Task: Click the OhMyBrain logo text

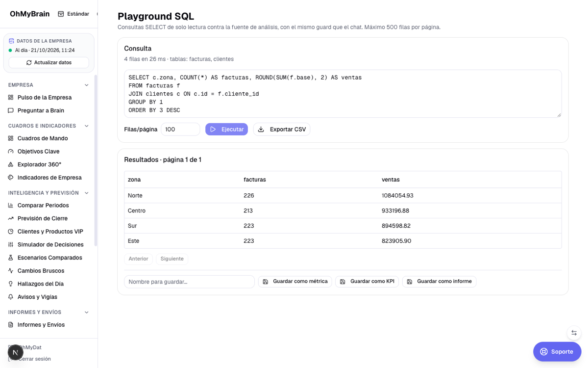Action: [x=29, y=14]
